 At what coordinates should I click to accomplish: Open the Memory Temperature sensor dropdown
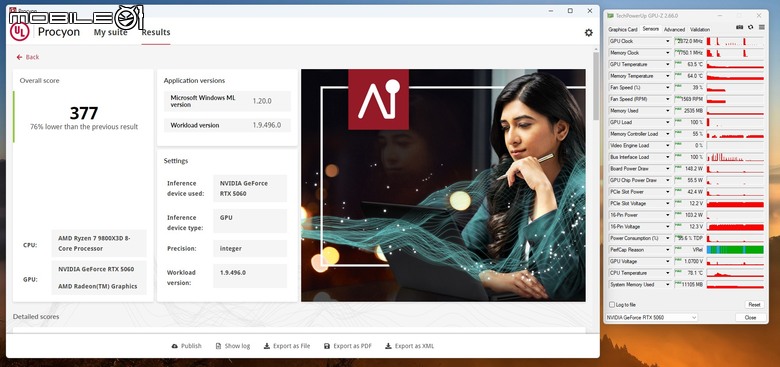tap(668, 76)
